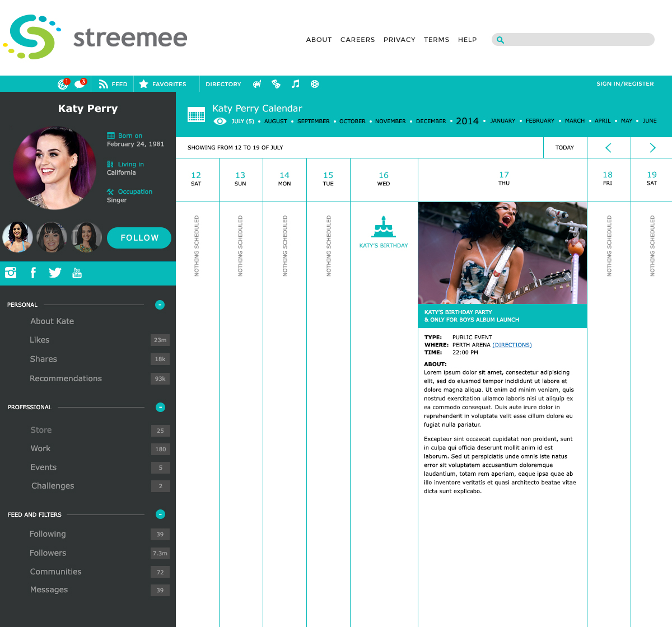Select MARCH in month strip
This screenshot has width=672, height=627.
coord(575,121)
